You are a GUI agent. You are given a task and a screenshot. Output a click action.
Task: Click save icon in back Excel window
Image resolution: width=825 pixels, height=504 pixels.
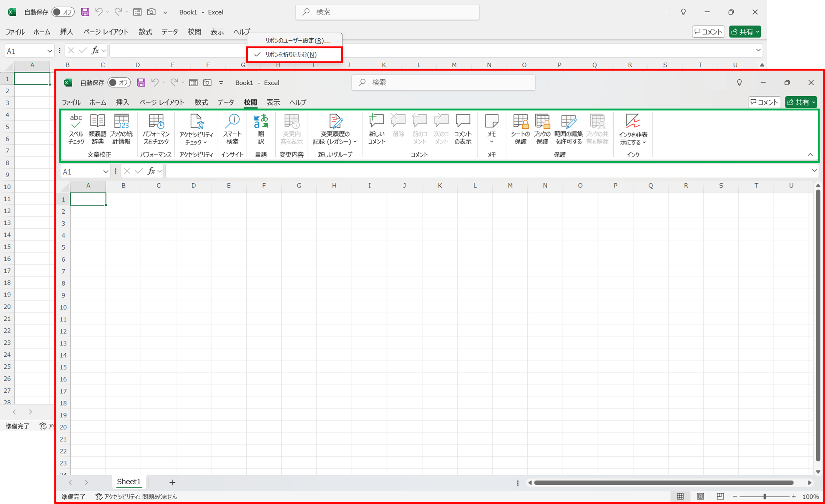pyautogui.click(x=85, y=12)
